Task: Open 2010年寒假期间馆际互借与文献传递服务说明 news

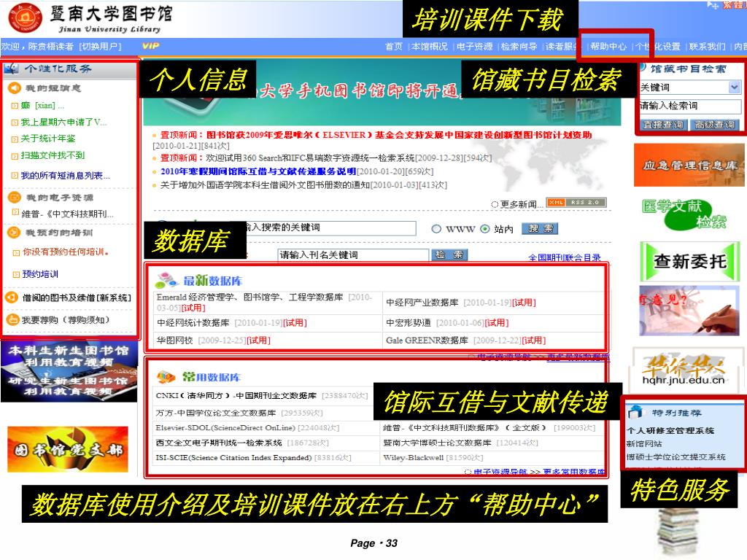Action: pos(258,171)
